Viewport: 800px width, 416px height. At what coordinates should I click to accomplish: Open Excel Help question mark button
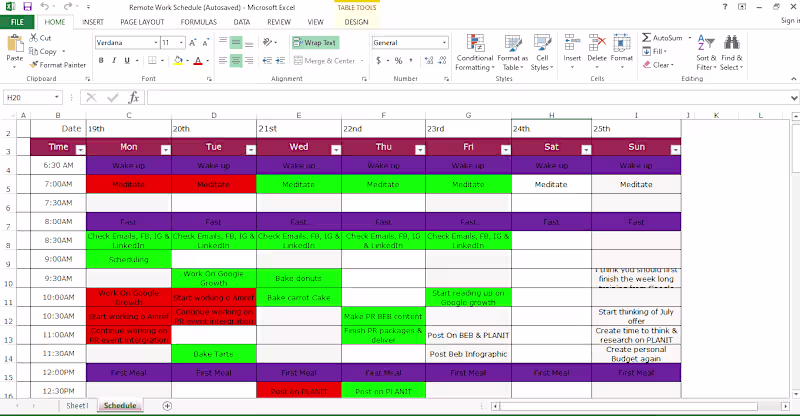724,7
